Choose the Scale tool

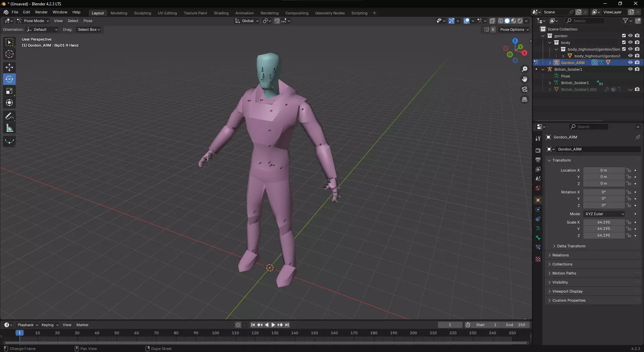(x=9, y=91)
